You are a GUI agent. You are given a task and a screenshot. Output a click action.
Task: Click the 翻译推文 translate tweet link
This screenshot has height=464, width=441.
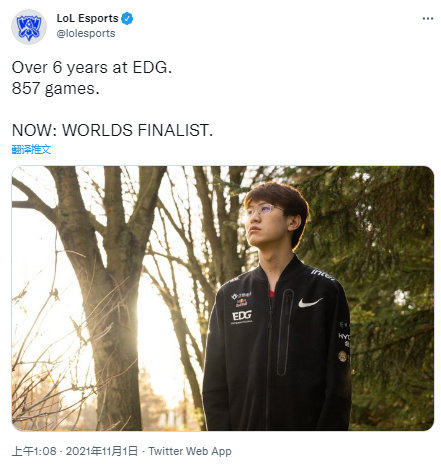click(31, 149)
